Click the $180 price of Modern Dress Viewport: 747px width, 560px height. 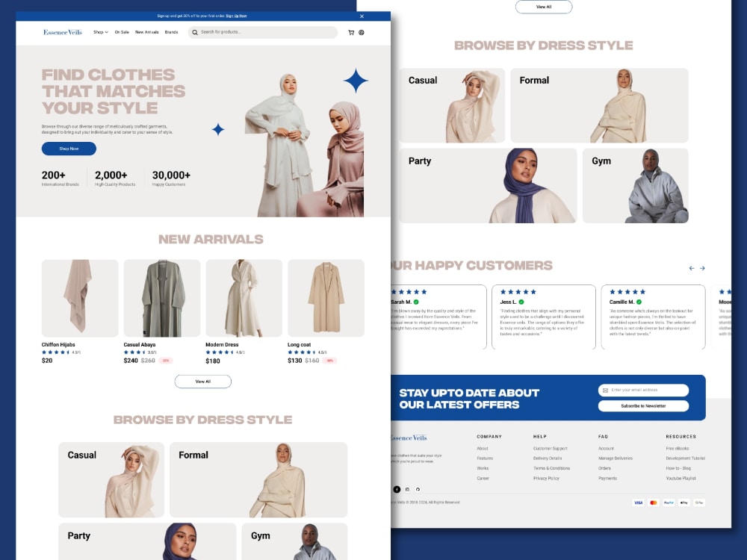pos(213,361)
